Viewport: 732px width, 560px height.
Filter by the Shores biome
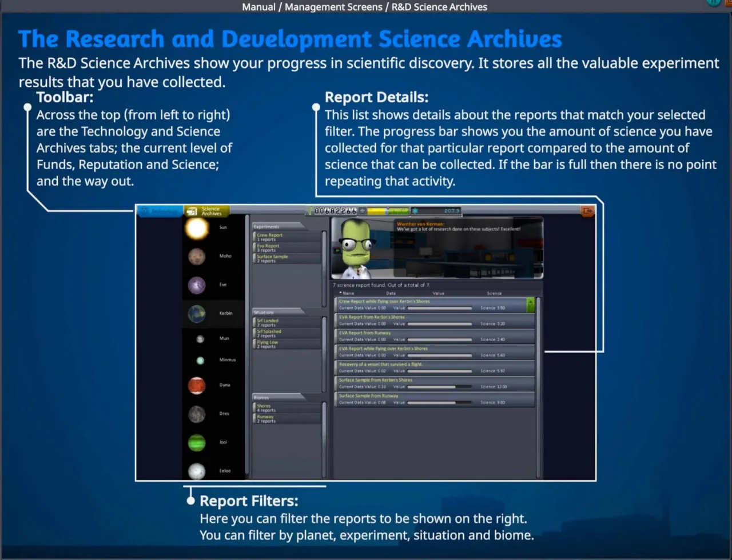click(287, 408)
